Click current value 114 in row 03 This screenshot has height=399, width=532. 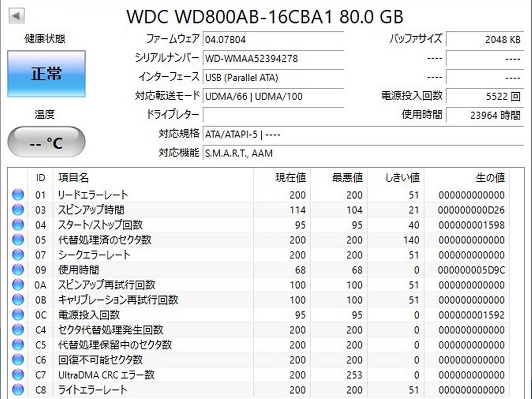click(298, 210)
